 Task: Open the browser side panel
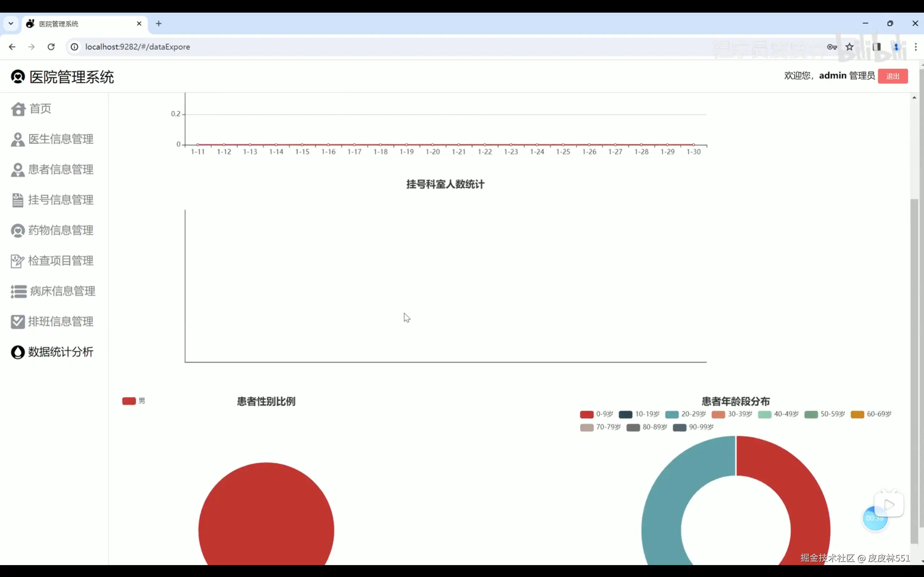tap(877, 47)
